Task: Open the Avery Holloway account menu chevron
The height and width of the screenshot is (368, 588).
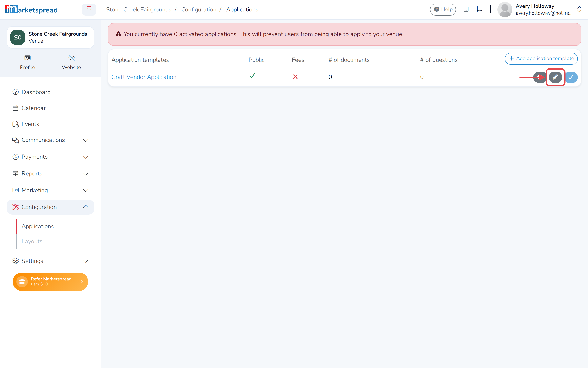Action: coord(579,9)
